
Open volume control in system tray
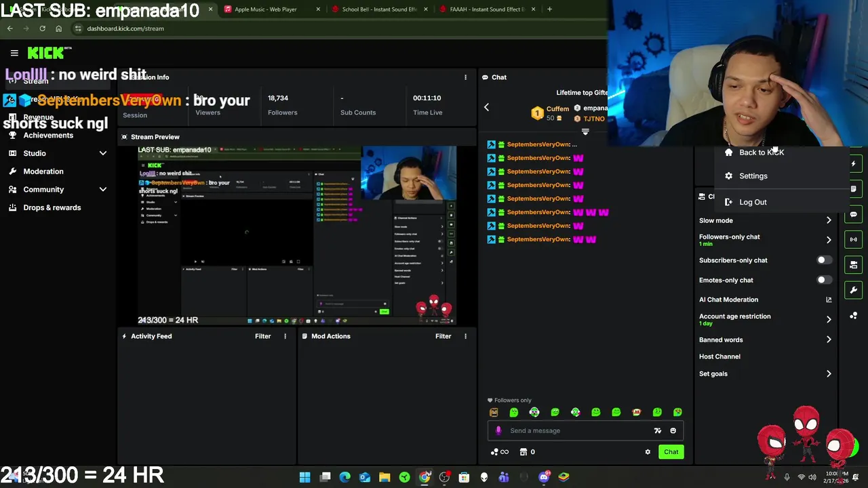pyautogui.click(x=812, y=477)
